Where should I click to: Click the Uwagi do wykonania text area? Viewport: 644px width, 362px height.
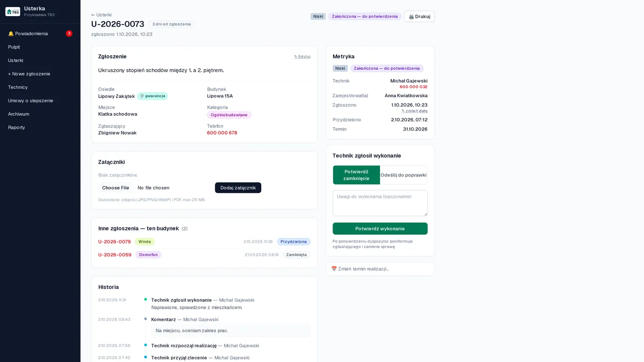point(380,203)
